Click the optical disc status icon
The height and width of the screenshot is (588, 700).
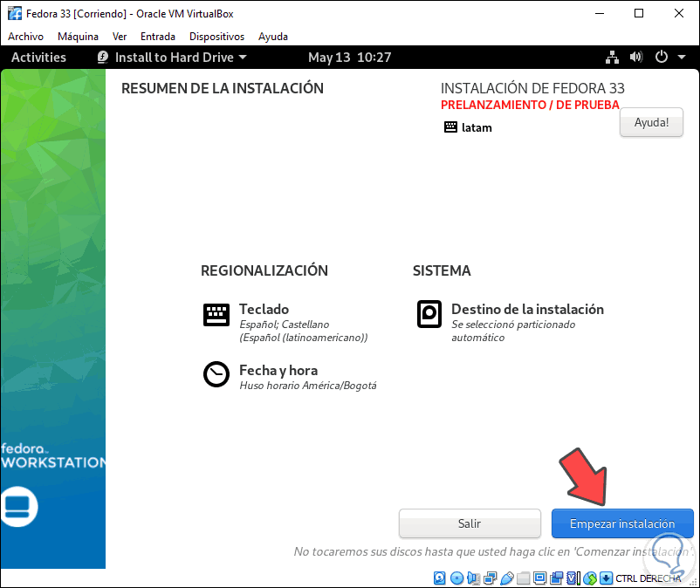point(456,578)
